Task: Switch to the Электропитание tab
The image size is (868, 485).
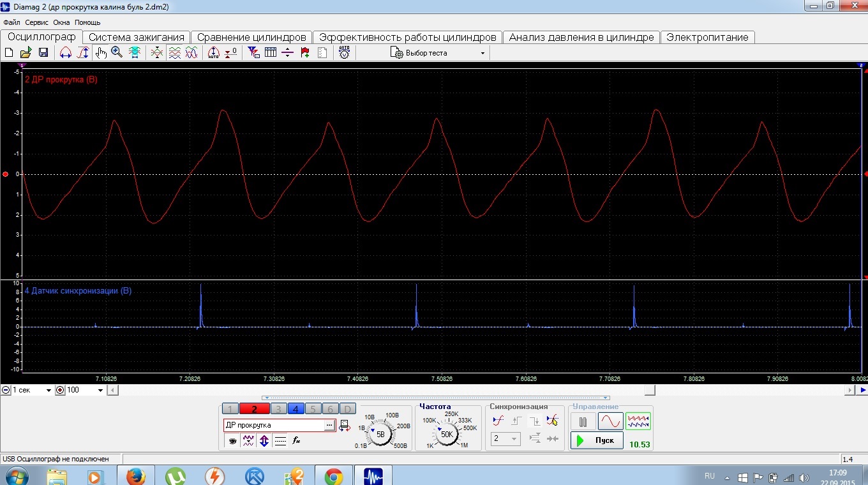Action: pyautogui.click(x=707, y=37)
